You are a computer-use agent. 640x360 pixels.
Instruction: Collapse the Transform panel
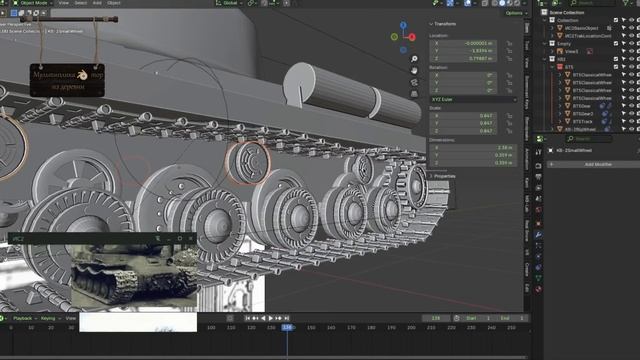point(431,24)
